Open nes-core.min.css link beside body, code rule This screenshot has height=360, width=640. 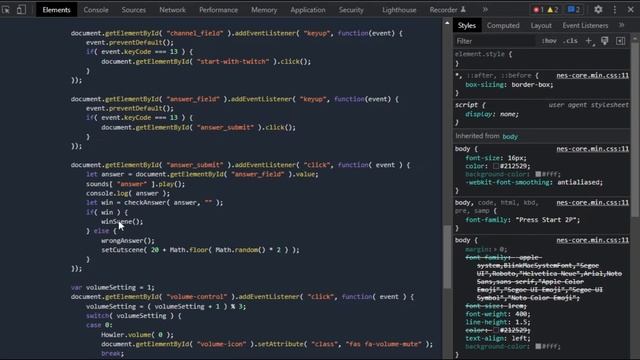(x=592, y=202)
